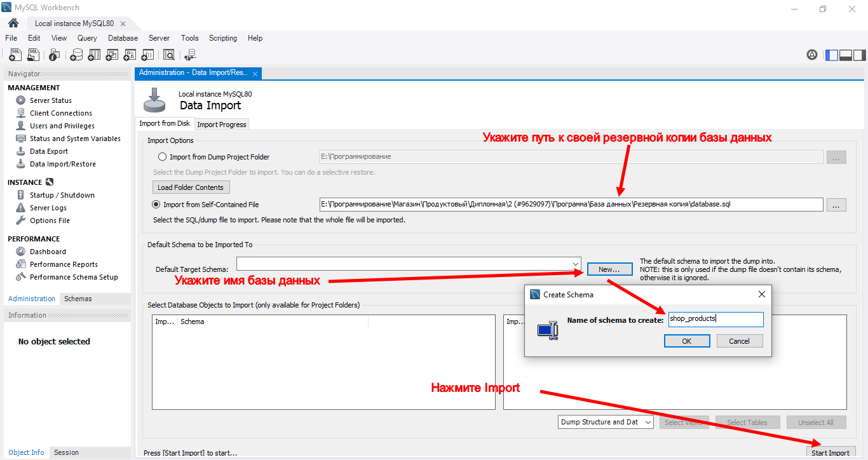This screenshot has height=460, width=868.
Task: Switch to the Session tab
Action: click(x=66, y=452)
